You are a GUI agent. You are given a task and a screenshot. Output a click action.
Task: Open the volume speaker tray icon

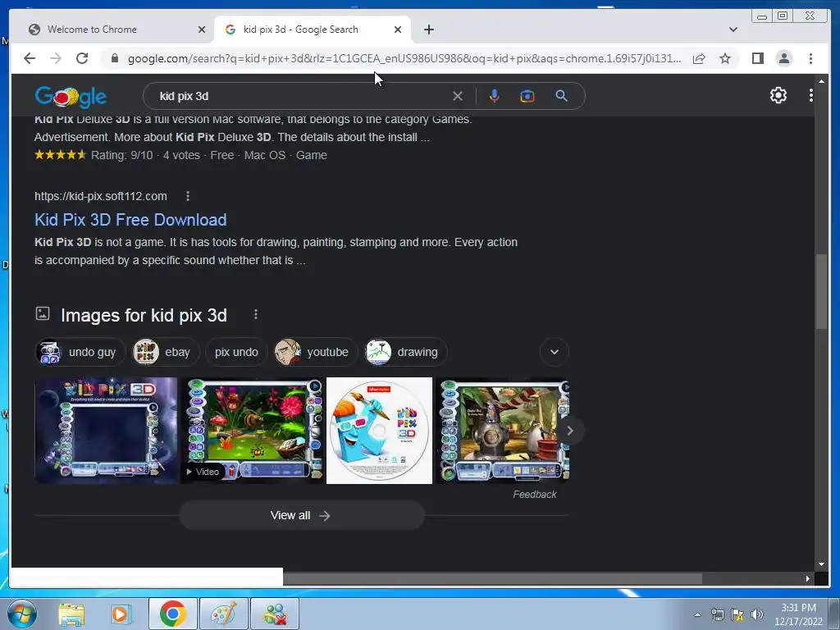[757, 614]
